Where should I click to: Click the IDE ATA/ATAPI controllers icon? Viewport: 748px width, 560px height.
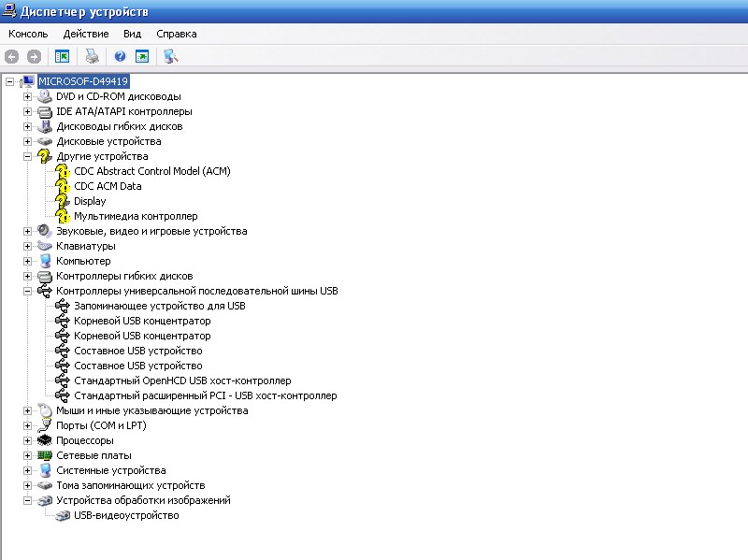pyautogui.click(x=45, y=111)
